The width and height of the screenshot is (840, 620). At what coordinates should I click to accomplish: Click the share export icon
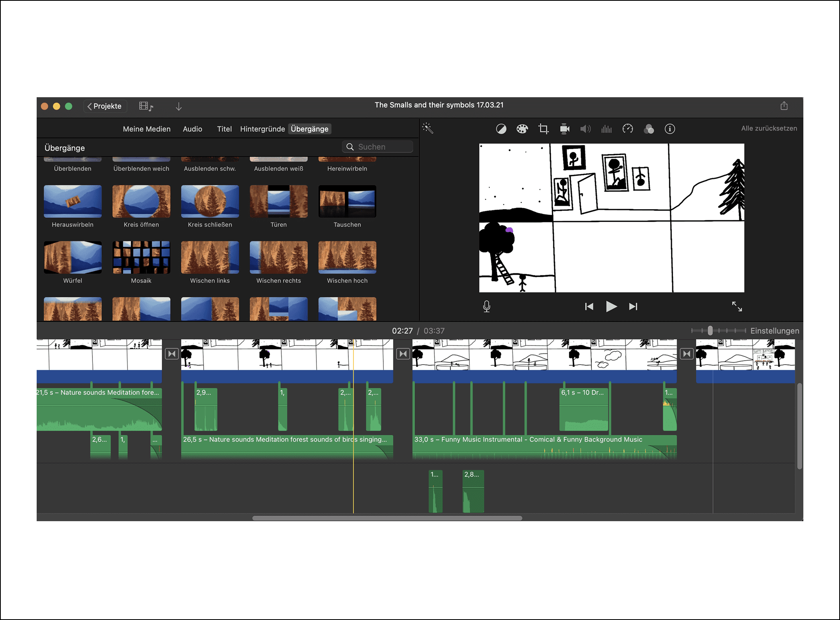click(x=784, y=106)
